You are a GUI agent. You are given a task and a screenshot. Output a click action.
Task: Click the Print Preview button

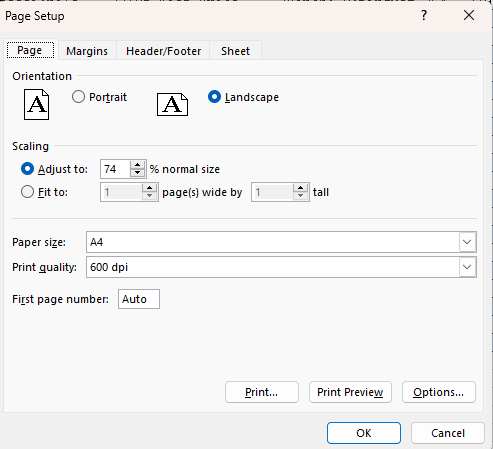pos(350,392)
